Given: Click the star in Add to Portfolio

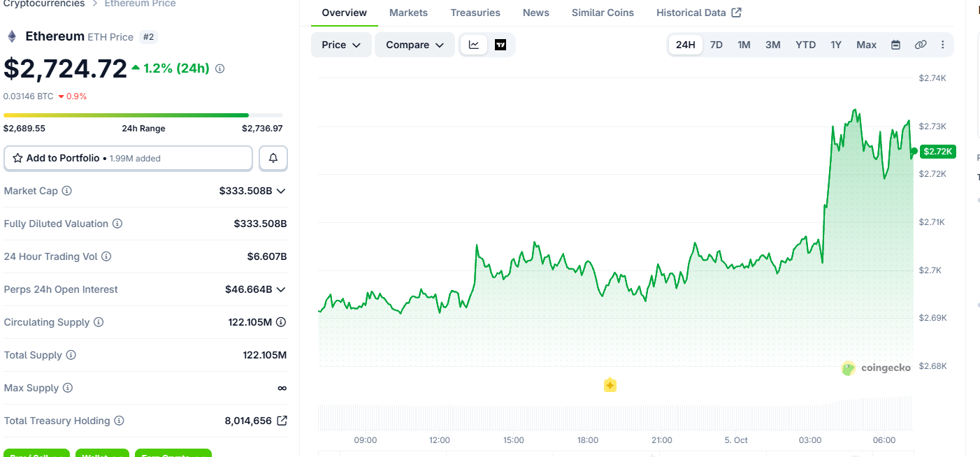Looking at the screenshot, I should pos(17,159).
